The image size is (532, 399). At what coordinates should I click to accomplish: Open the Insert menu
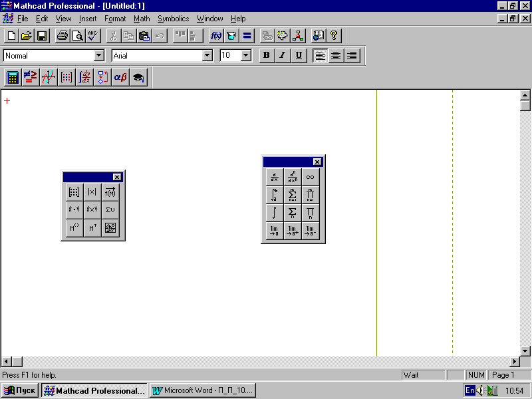[88, 19]
